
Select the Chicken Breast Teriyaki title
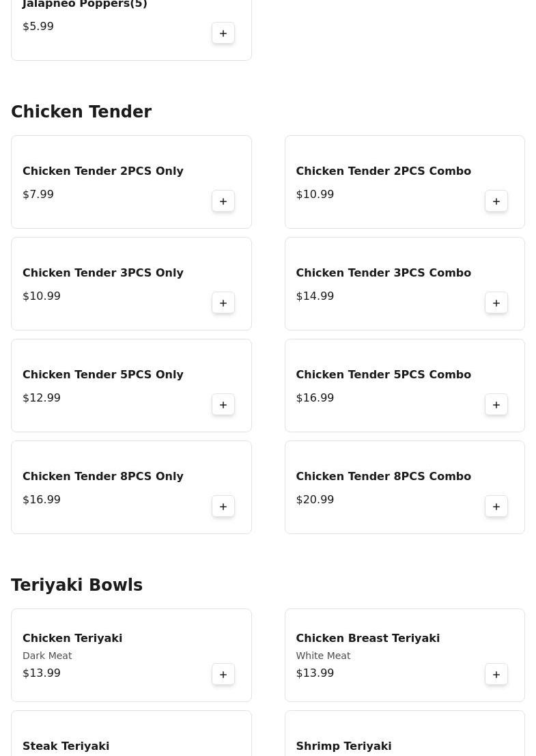click(367, 639)
